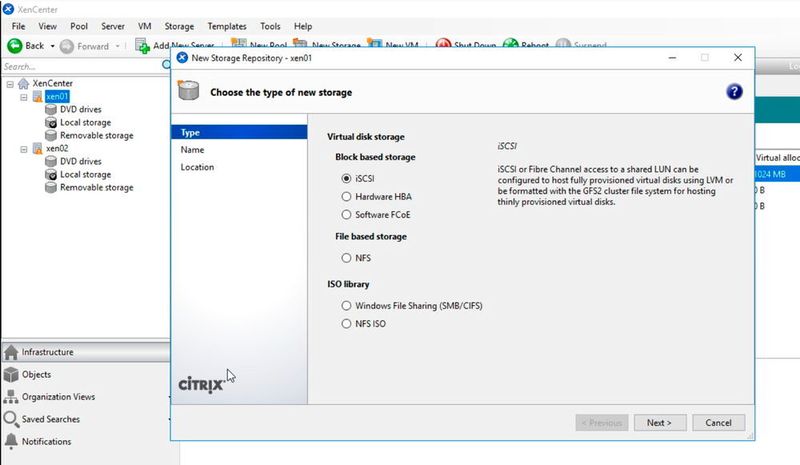Collapse the XenCenter root tree node

[x=10, y=84]
